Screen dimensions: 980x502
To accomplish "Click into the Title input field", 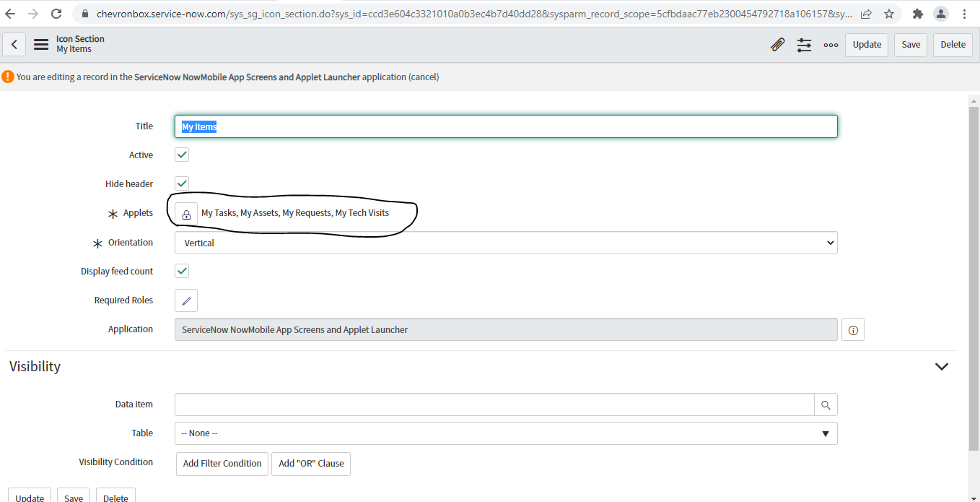I will point(506,126).
